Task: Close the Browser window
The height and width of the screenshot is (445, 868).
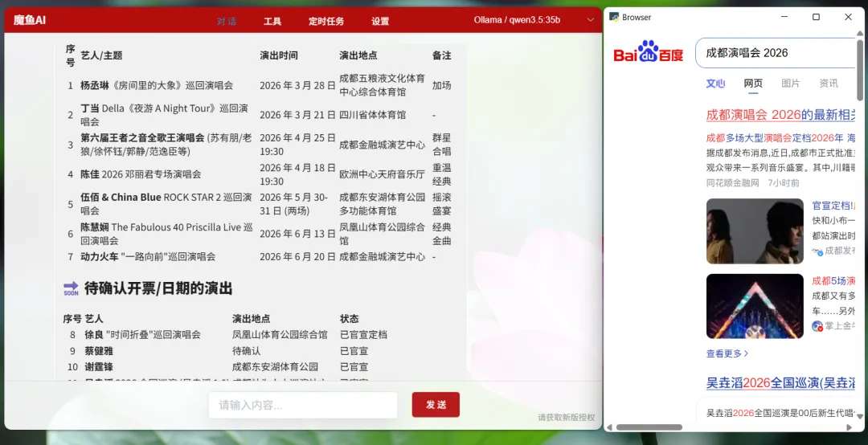Action: point(848,17)
